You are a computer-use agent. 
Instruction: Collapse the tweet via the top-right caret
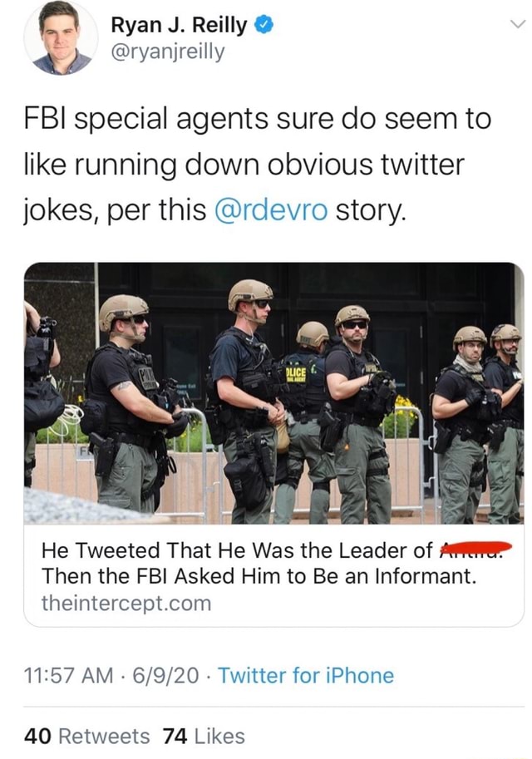[520, 25]
